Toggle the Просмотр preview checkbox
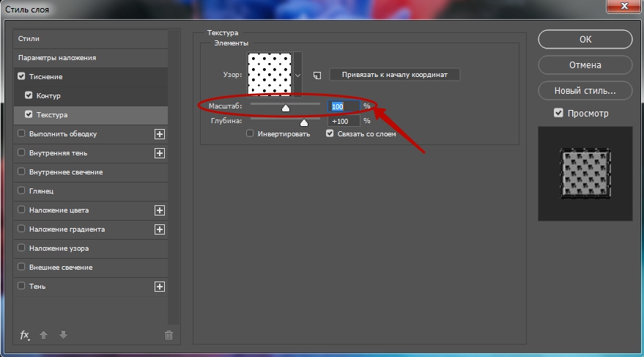The height and width of the screenshot is (357, 644). click(x=558, y=113)
